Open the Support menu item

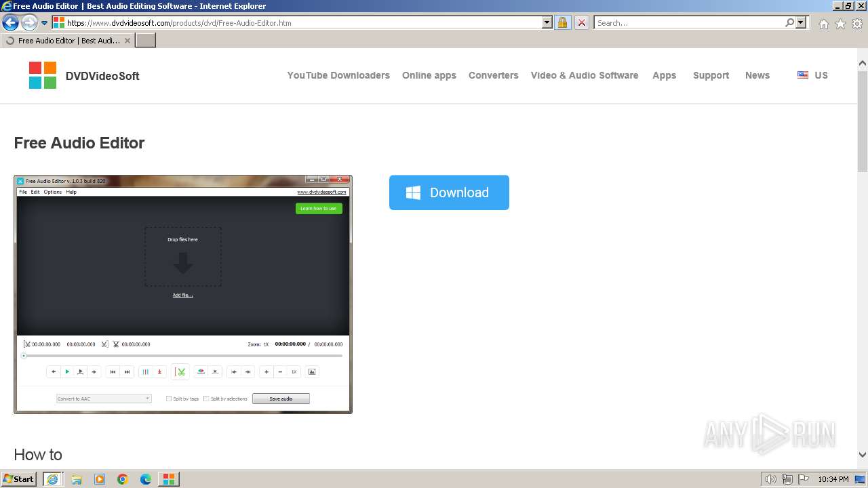pos(711,75)
